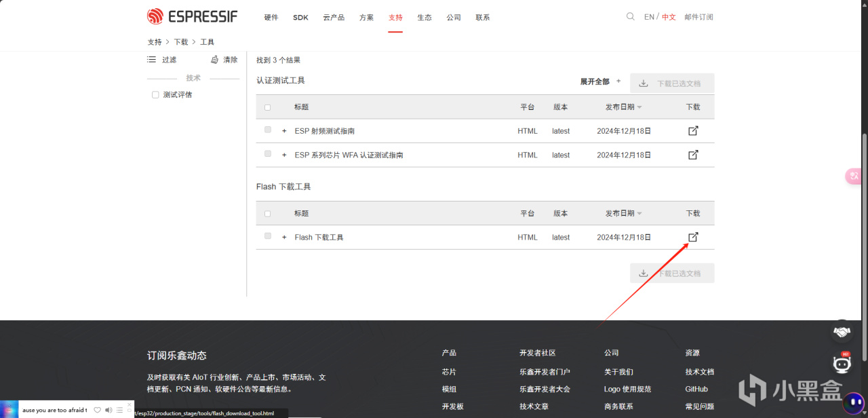The height and width of the screenshot is (418, 868).
Task: Click footer GitHub link
Action: pyautogui.click(x=696, y=389)
